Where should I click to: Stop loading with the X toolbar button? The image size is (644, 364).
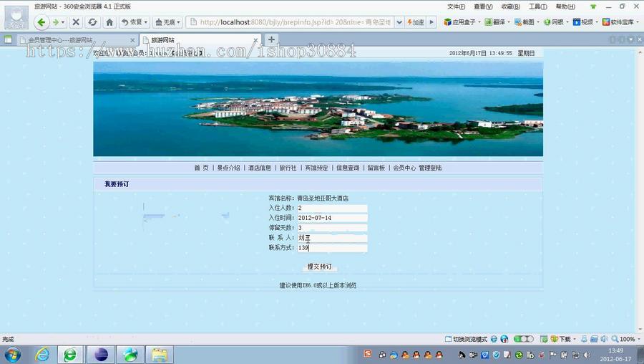pyautogui.click(x=76, y=22)
